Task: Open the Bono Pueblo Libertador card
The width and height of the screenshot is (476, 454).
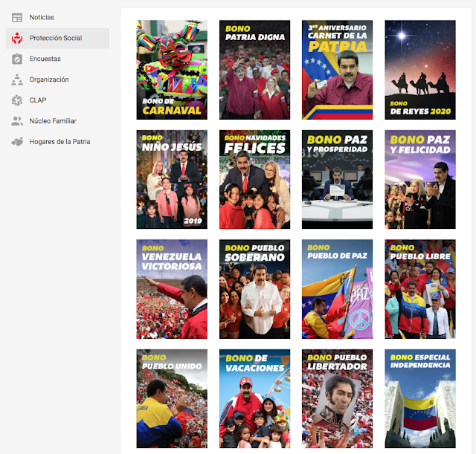Action: 337,398
